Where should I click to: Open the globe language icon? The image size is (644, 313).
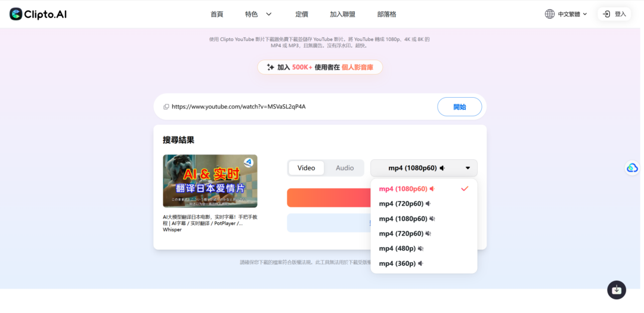pyautogui.click(x=550, y=14)
